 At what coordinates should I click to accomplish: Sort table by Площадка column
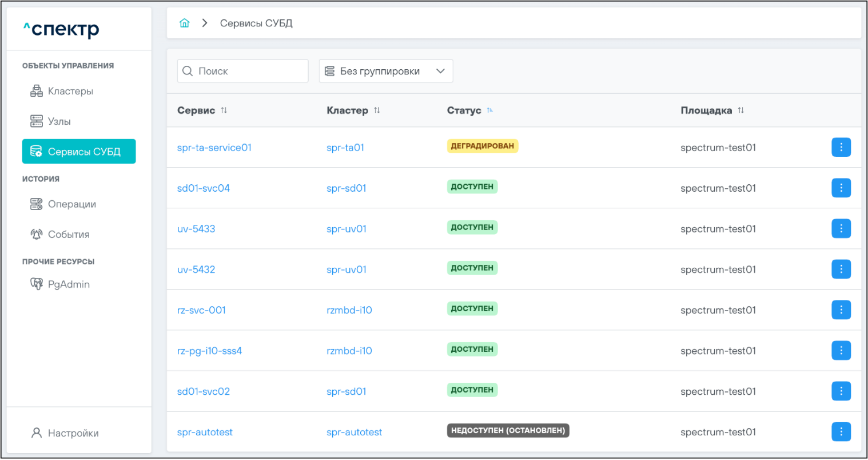pyautogui.click(x=740, y=110)
